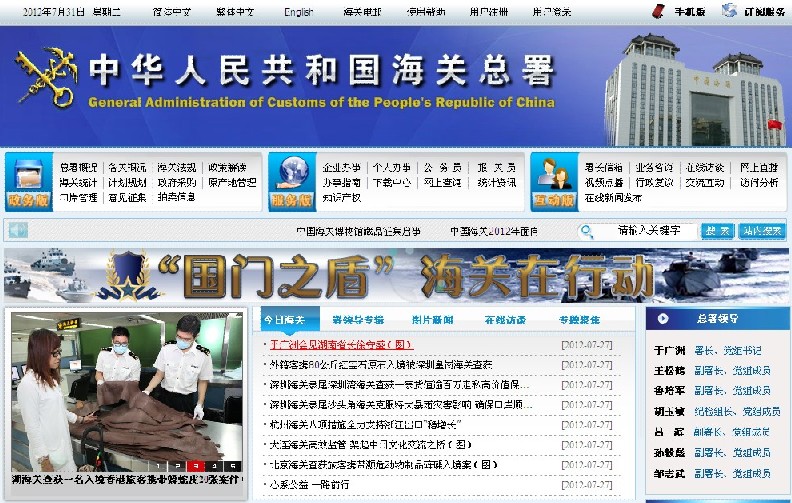Open 用户注册 in the top bar
The width and height of the screenshot is (792, 503).
(488, 12)
